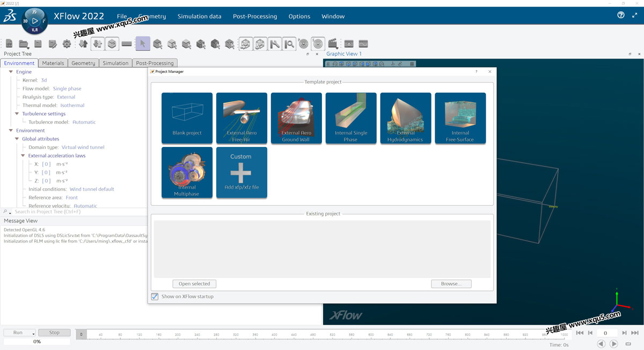
Task: Play simulation backward
Action: pos(601,344)
